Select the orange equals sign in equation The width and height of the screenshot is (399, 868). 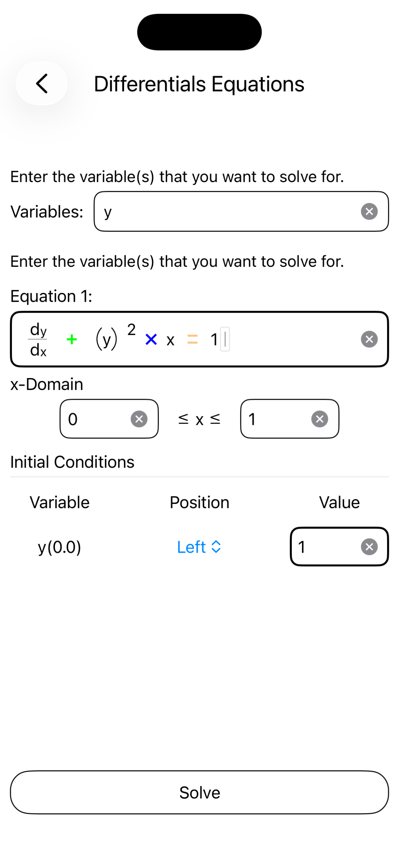pyautogui.click(x=193, y=339)
